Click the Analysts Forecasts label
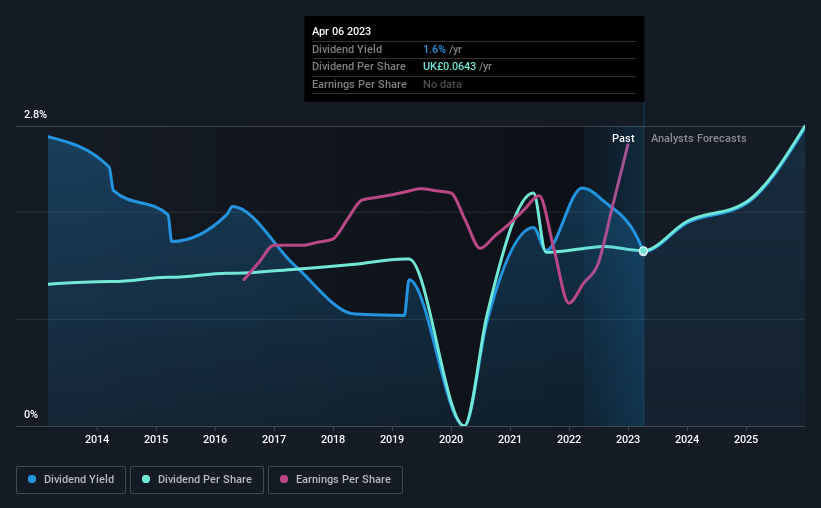This screenshot has width=821, height=508. (698, 138)
